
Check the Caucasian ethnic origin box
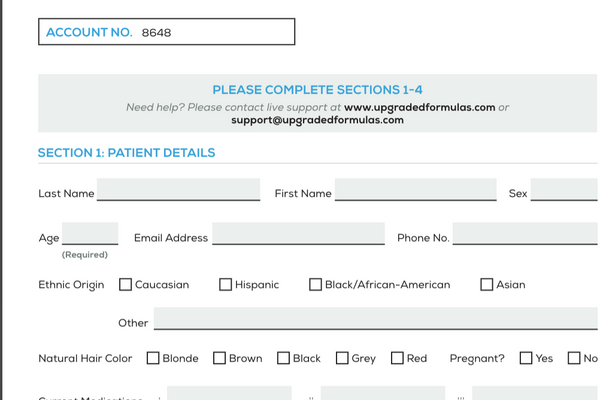[126, 285]
